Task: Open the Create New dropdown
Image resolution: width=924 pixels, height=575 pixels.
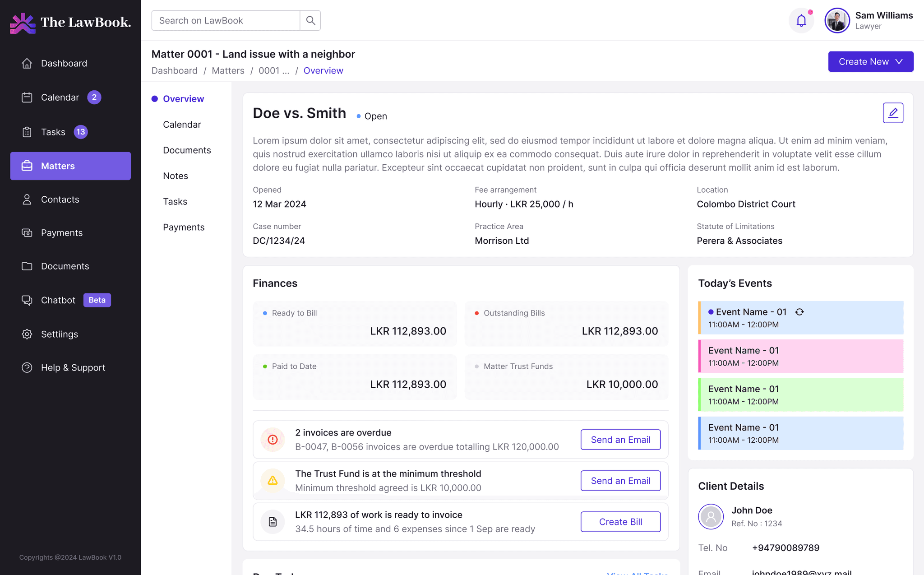Action: [x=871, y=61]
